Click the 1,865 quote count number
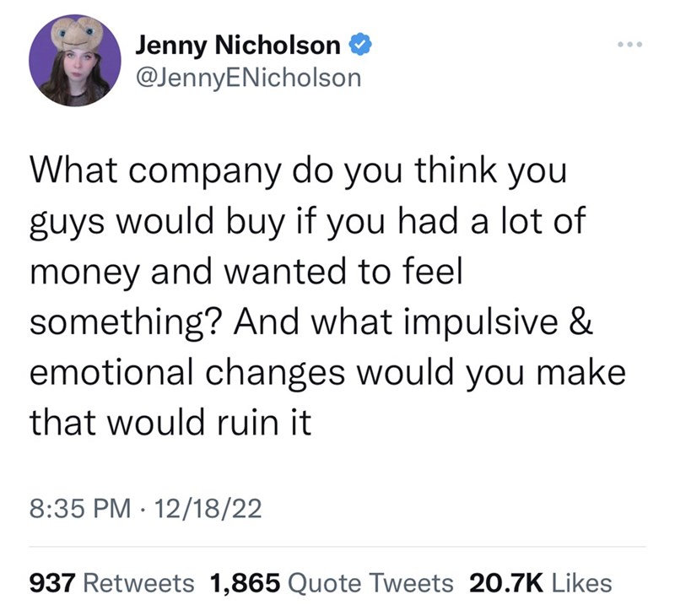 point(244,582)
